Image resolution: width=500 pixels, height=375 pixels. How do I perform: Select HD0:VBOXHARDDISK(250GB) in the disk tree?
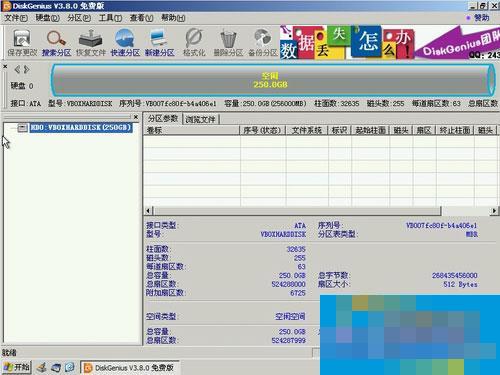click(x=80, y=127)
